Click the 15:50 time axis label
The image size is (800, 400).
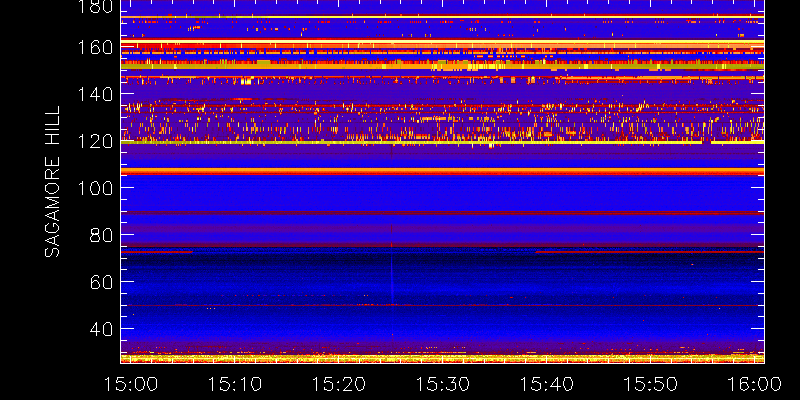pos(652,384)
